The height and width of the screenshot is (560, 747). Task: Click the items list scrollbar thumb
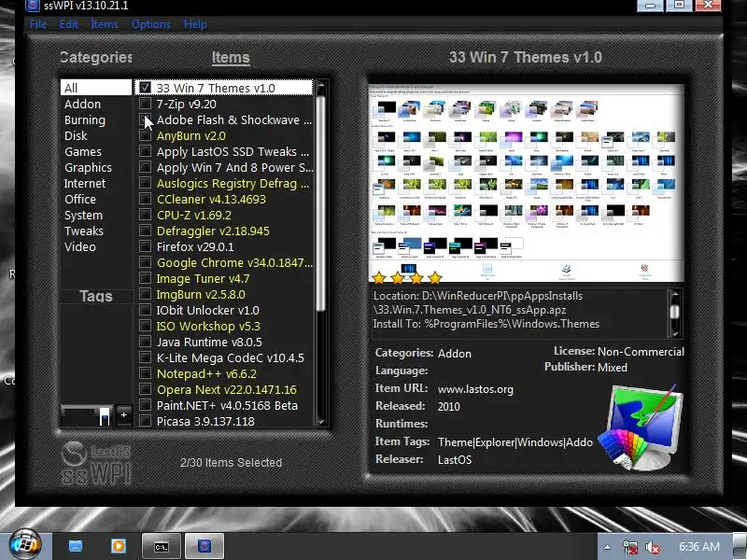click(321, 203)
